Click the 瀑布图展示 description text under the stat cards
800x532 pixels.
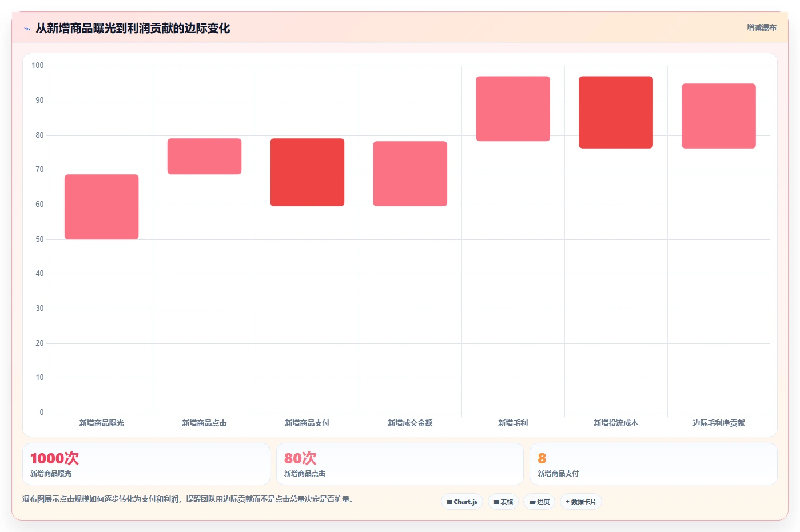point(188,499)
